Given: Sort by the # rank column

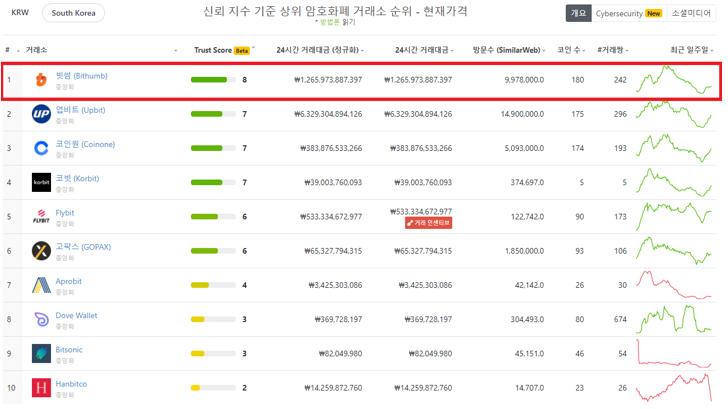Looking at the screenshot, I should [x=7, y=50].
